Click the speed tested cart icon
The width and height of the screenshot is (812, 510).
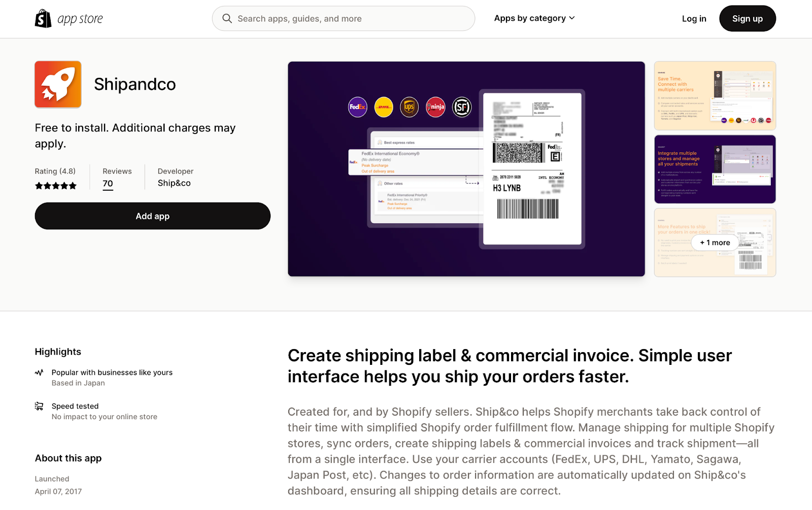click(39, 406)
